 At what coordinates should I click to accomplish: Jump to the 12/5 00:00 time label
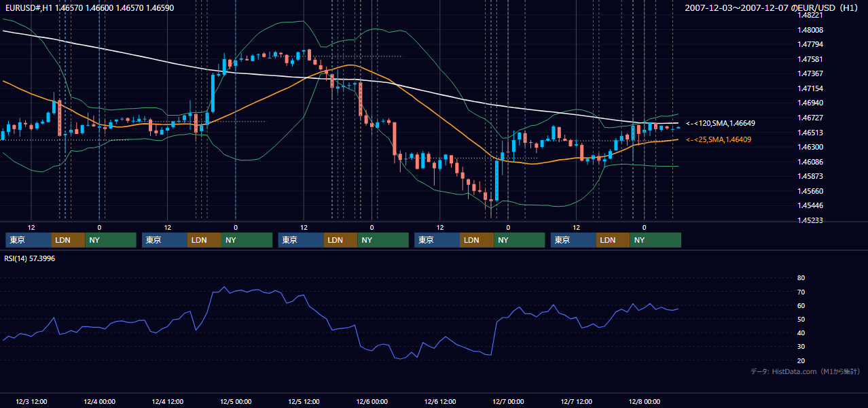point(236,401)
